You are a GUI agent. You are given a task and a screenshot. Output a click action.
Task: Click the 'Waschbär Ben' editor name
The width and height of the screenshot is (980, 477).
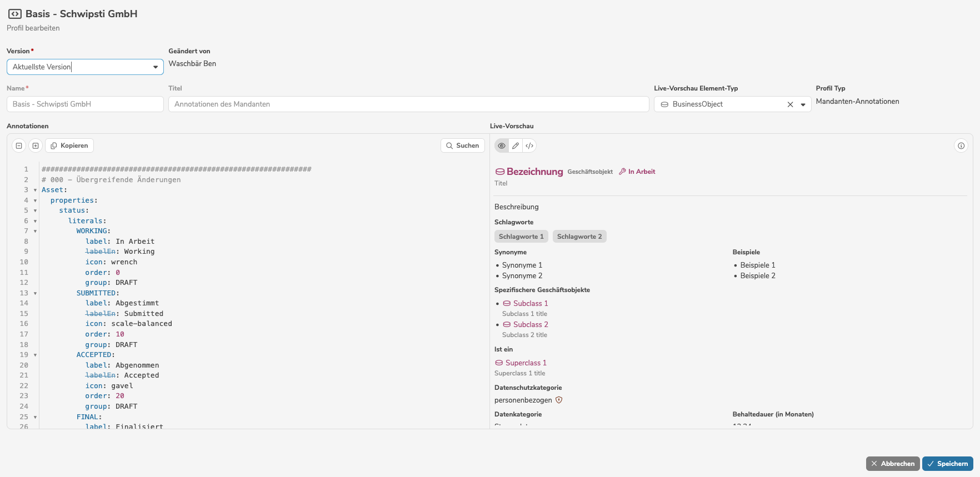click(192, 63)
